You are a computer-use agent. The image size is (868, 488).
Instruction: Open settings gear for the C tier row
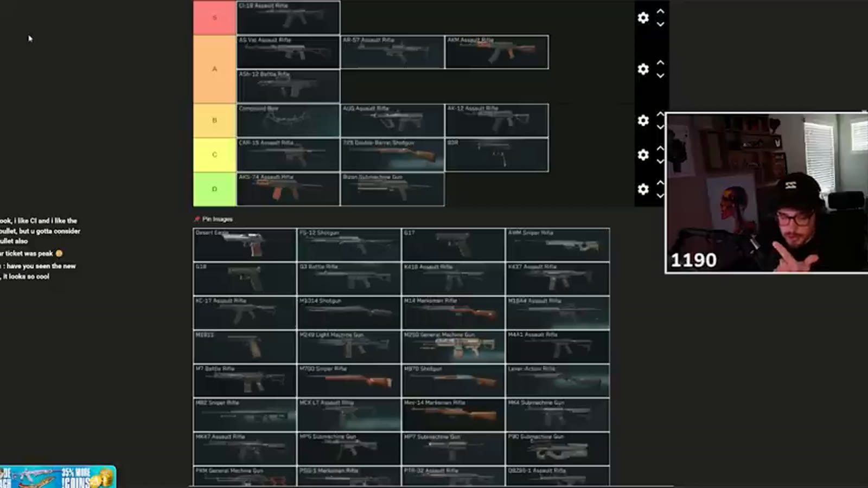pyautogui.click(x=643, y=155)
